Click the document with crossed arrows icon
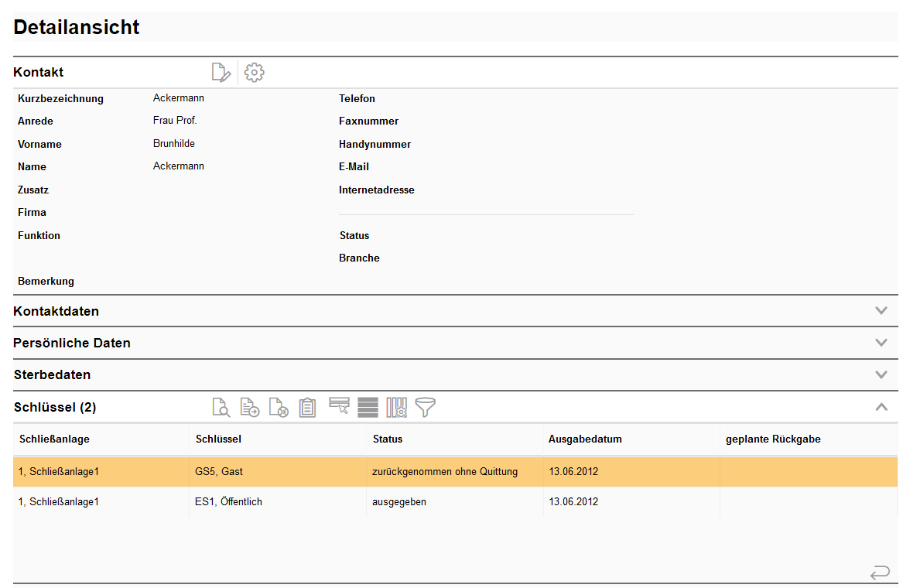 (x=279, y=407)
